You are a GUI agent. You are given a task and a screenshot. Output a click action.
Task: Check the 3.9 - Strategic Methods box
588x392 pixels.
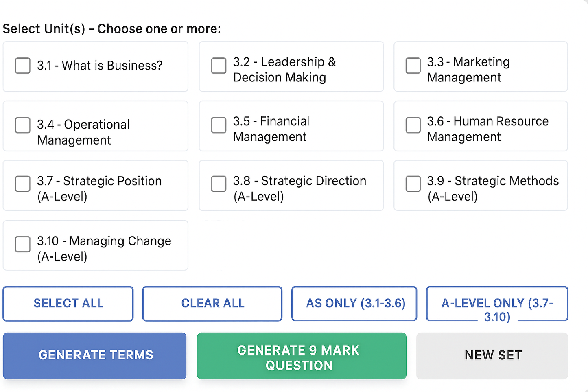[413, 184]
